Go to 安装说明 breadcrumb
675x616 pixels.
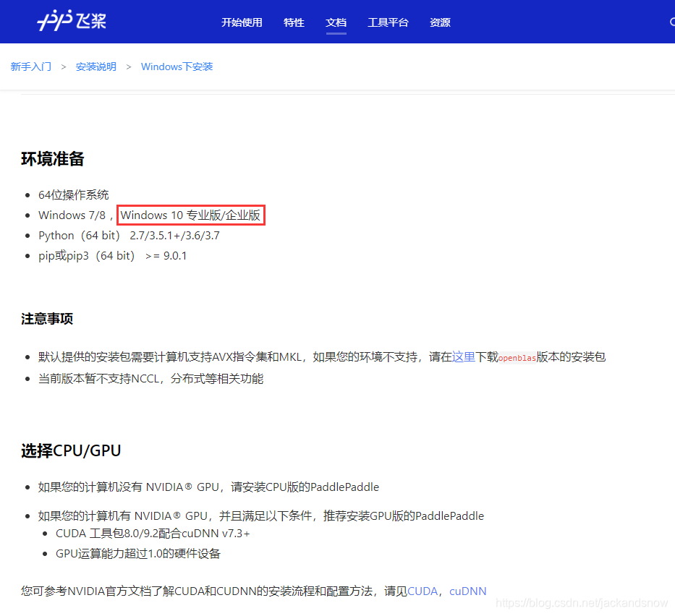pos(96,67)
